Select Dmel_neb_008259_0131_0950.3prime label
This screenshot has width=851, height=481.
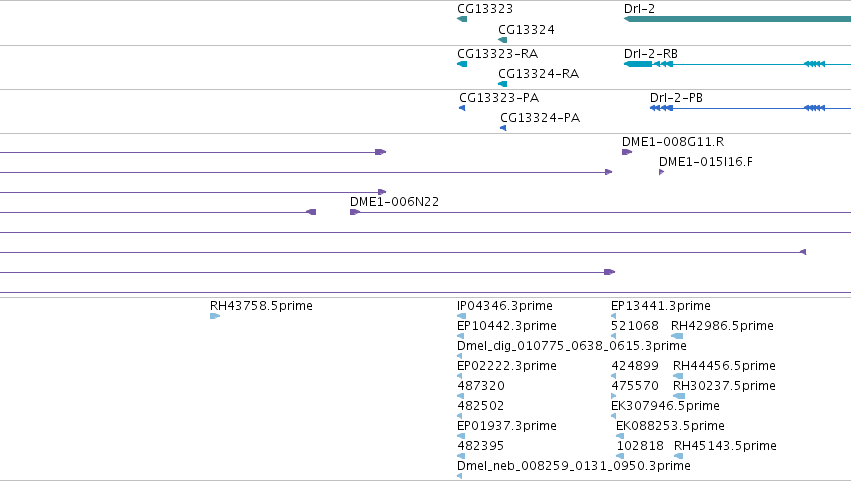[x=574, y=466]
